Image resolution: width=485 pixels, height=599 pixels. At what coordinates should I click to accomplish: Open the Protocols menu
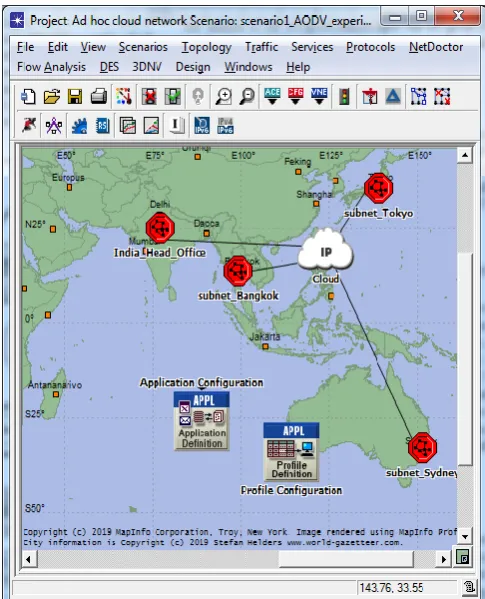(x=370, y=47)
